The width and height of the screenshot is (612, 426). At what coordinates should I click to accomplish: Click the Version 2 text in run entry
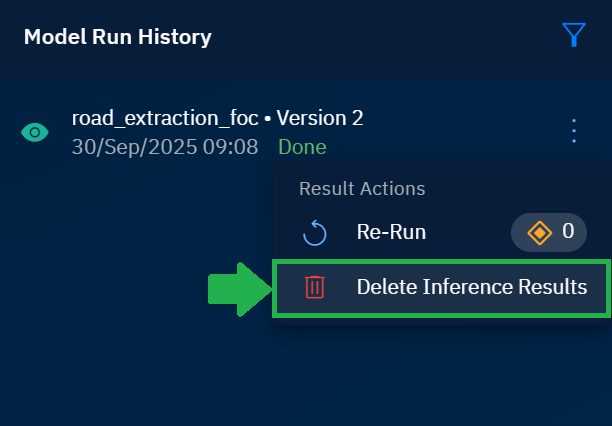(320, 118)
